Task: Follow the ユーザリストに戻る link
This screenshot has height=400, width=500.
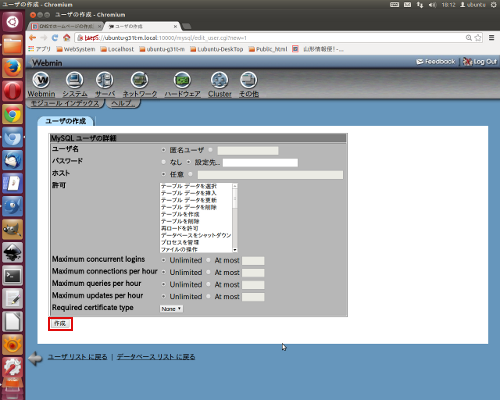Action: [77, 357]
